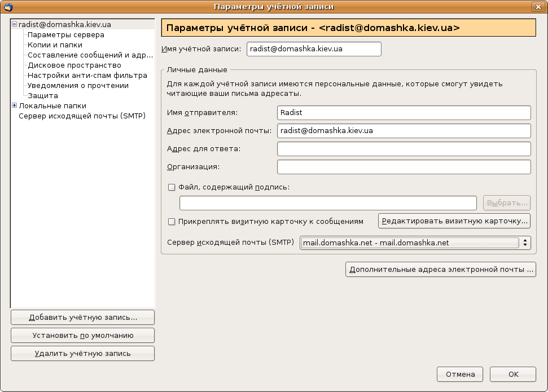
Task: Click the Добавить учётную запись button
Action: (x=82, y=318)
